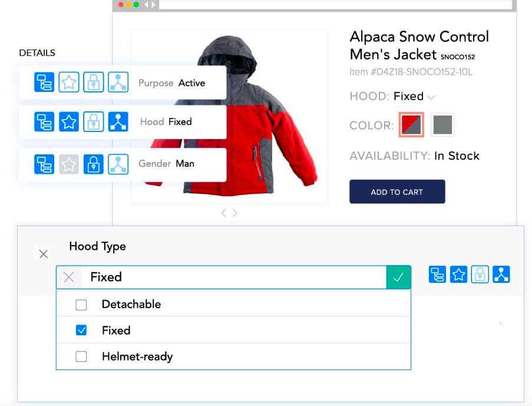Click the network node icon in Purpose row
This screenshot has width=532, height=406.
click(x=118, y=82)
